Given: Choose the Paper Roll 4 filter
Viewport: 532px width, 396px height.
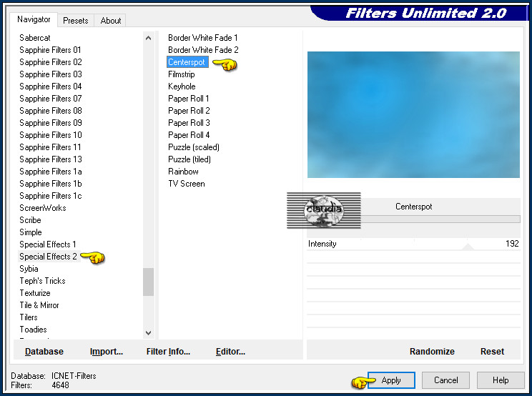Looking at the screenshot, I should [189, 135].
